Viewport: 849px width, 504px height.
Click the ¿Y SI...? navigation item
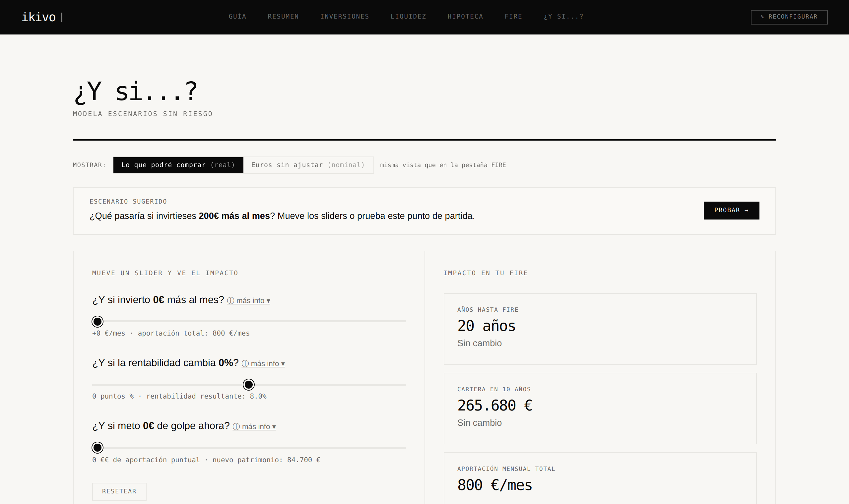564,17
